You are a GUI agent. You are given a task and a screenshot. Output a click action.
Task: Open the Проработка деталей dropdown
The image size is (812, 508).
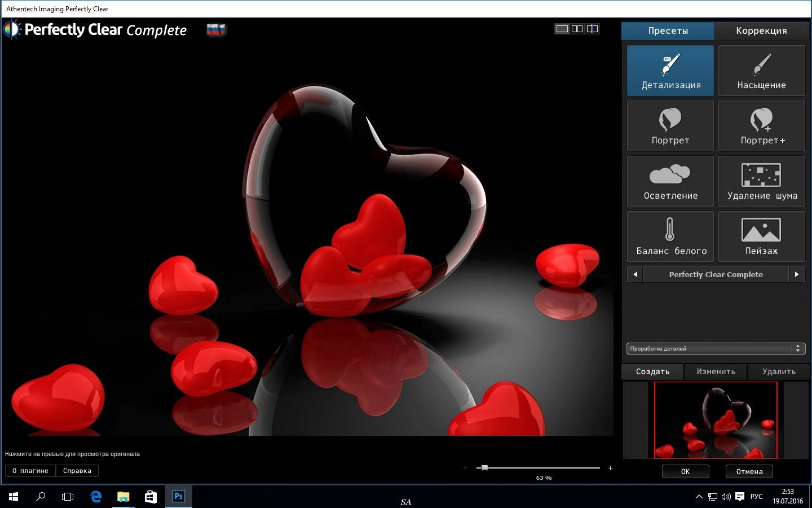tap(716, 349)
